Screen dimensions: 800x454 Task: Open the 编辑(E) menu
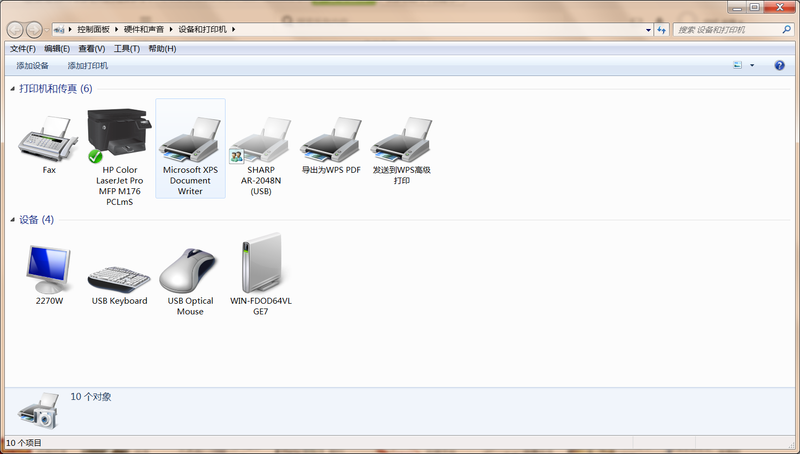point(57,48)
